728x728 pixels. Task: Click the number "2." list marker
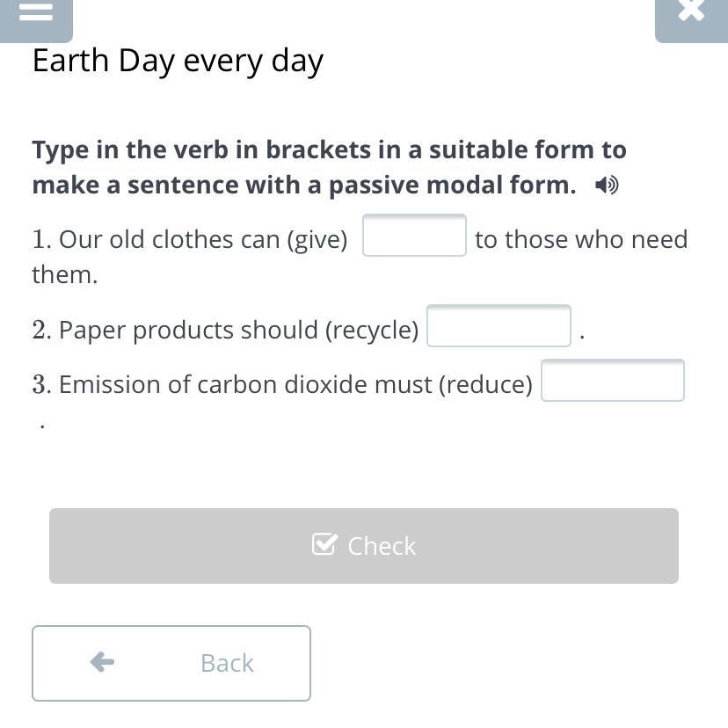click(41, 330)
